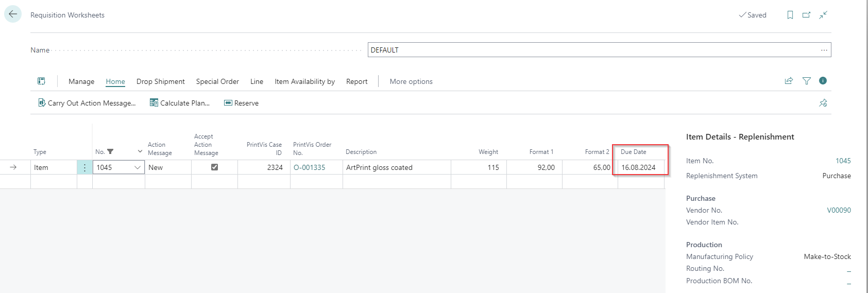Toggle the FactBox information icon
Screen dimensions: 868x293
coord(823,81)
